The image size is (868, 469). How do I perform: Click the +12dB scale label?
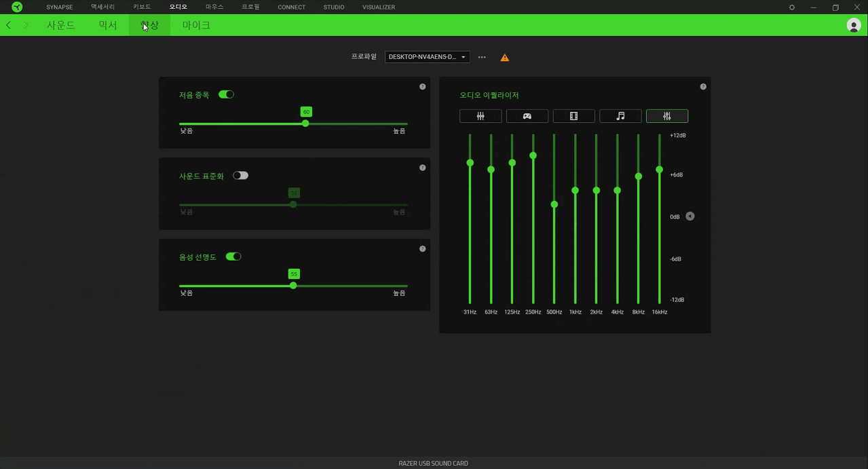(677, 136)
